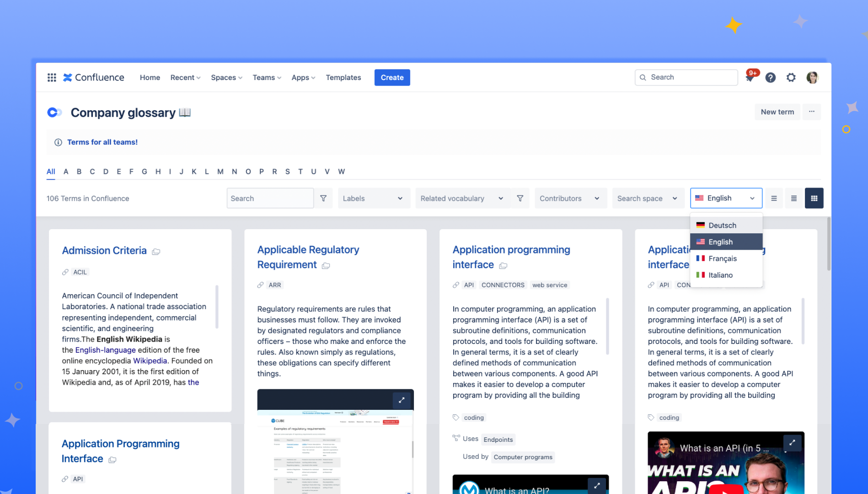
Task: Follow the English-language link
Action: pos(105,350)
